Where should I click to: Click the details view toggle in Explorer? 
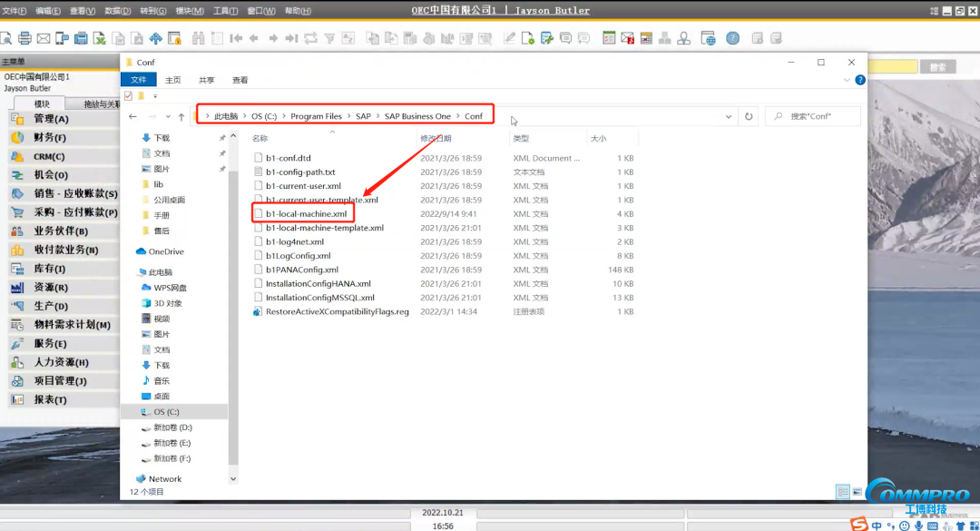tap(843, 491)
